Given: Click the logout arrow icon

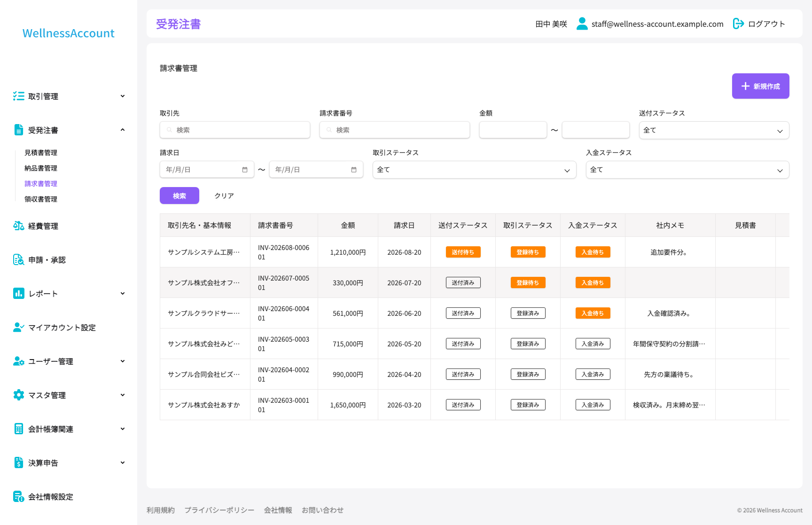Looking at the screenshot, I should pos(738,24).
